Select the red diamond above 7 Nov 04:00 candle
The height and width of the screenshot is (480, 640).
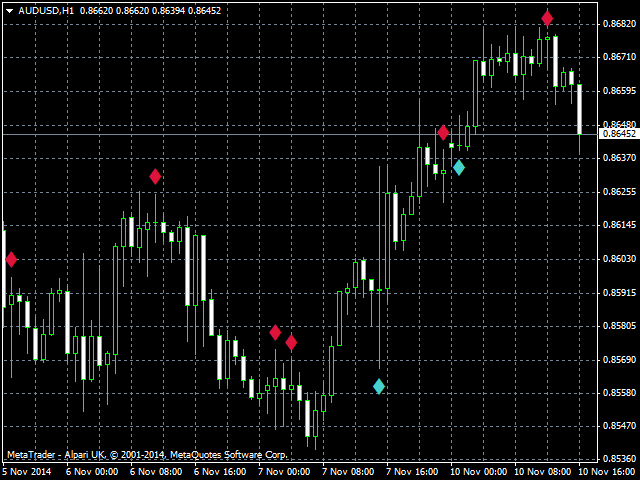[291, 342]
